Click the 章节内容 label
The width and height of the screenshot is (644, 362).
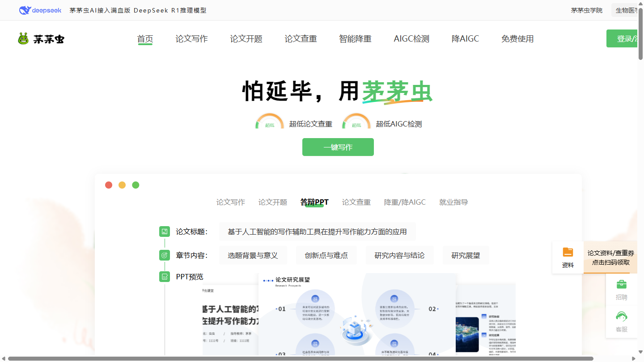click(192, 255)
